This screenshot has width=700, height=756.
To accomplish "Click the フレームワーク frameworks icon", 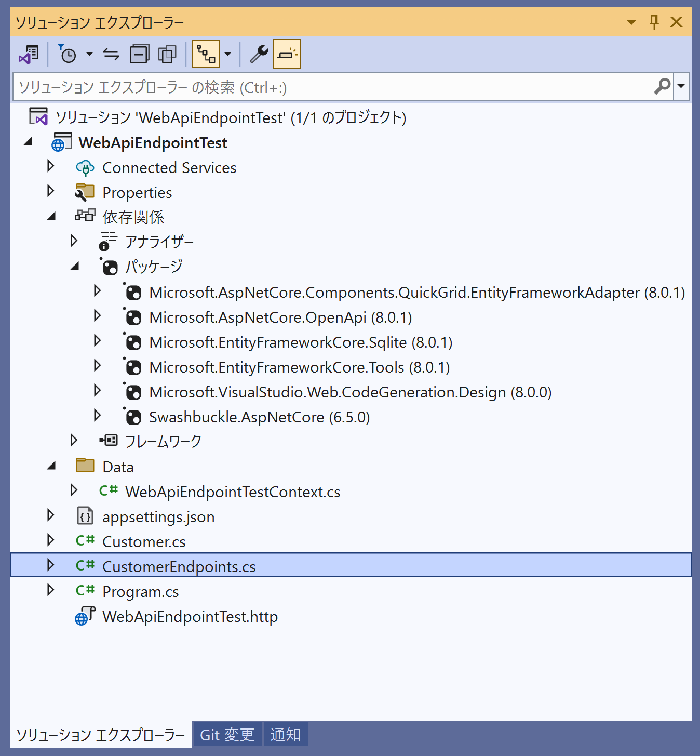I will [109, 441].
